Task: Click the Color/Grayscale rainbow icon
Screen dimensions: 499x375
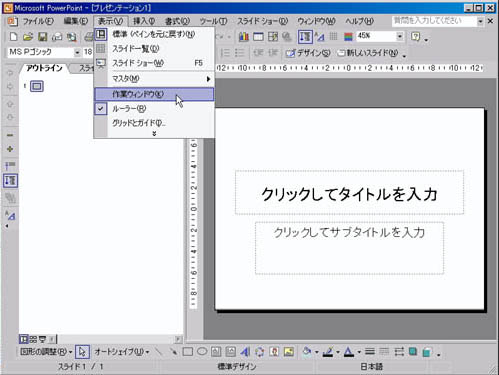Action: tap(348, 37)
